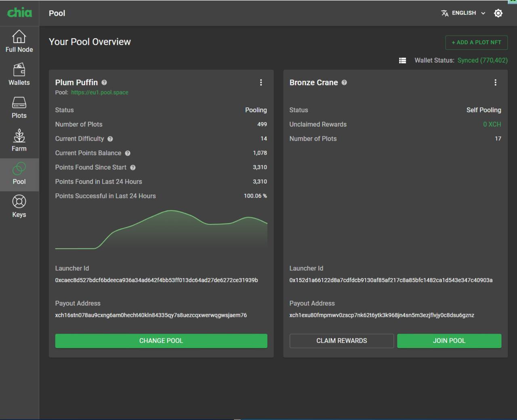Click help icon next to Bronze Crane

(344, 82)
